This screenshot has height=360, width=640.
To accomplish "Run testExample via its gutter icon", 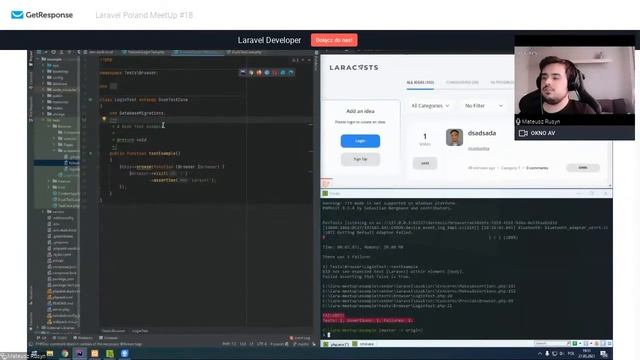I will 90,153.
